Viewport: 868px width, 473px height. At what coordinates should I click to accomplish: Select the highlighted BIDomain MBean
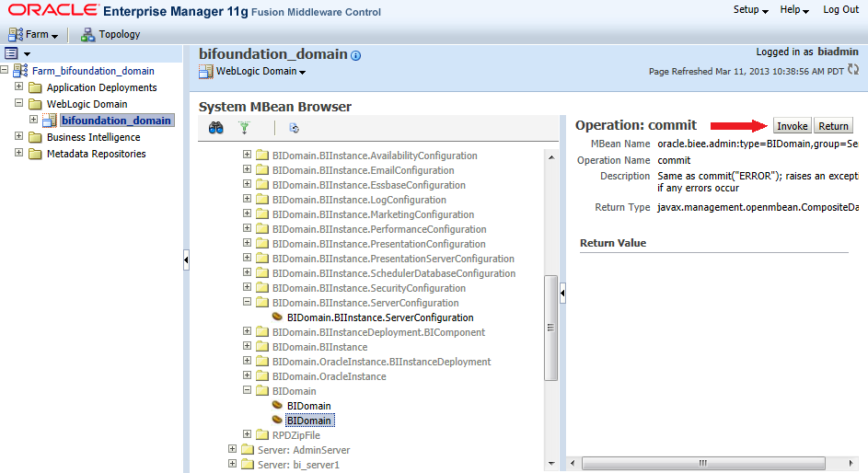309,421
